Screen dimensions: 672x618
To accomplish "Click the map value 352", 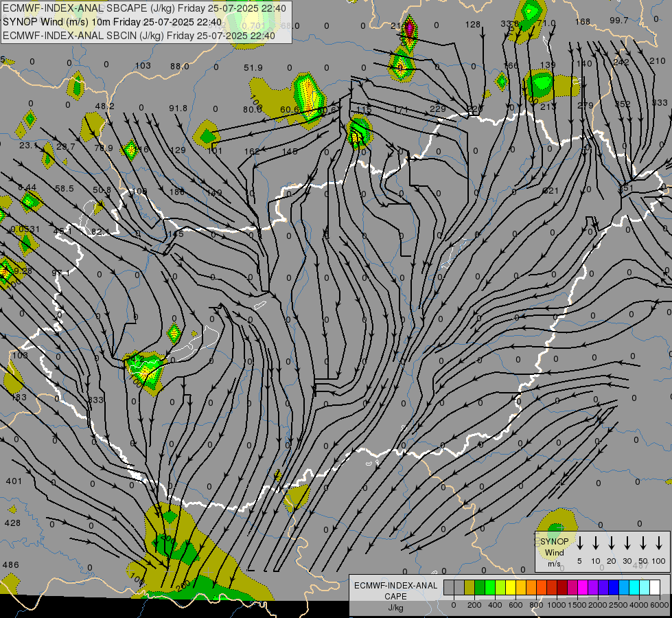I will point(623,104).
